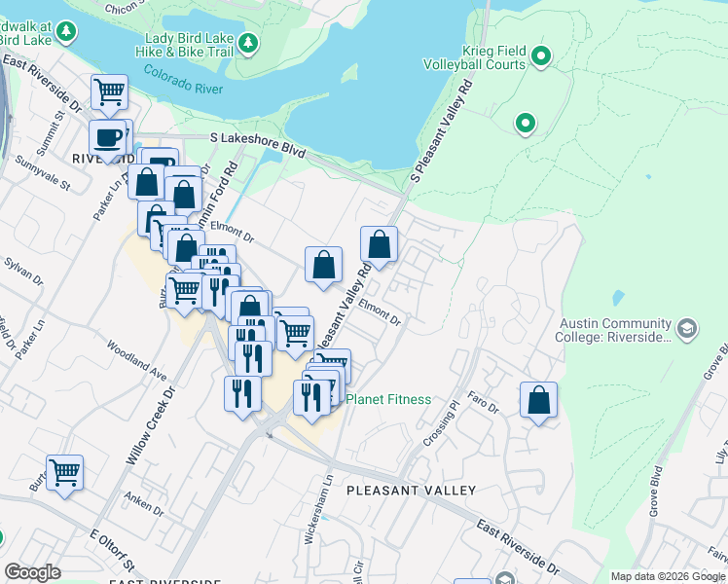The image size is (728, 584).
Task: Select the Krieg Field Volleyball Courts label
Action: pos(475,57)
